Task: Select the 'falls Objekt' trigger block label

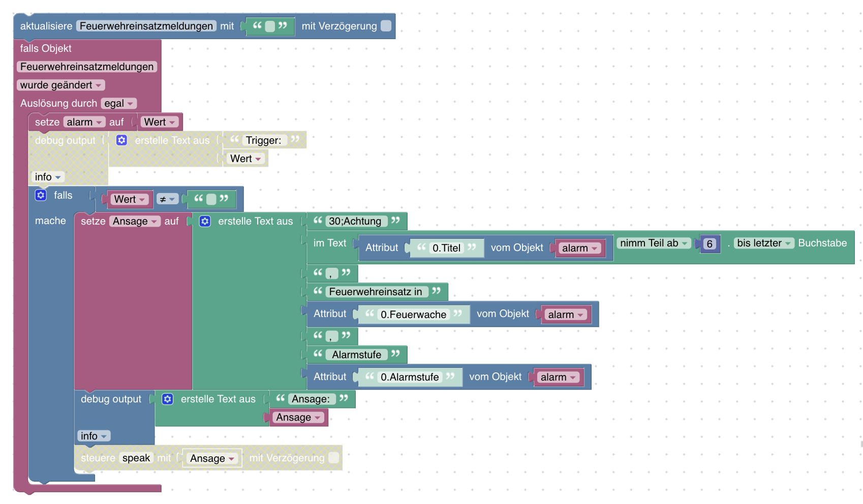Action: (46, 48)
